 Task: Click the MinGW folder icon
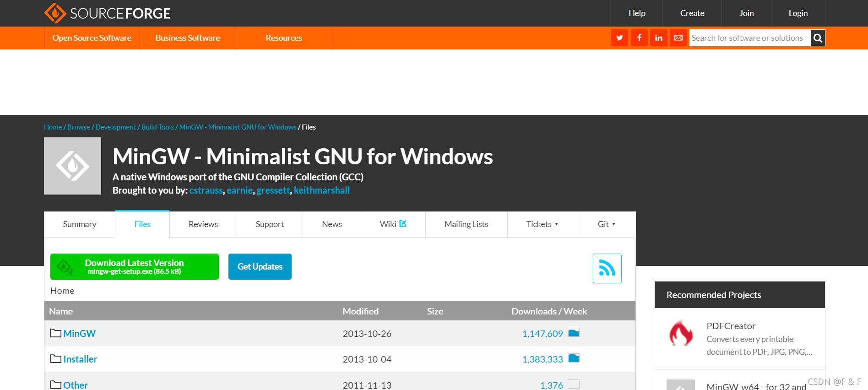[56, 333]
